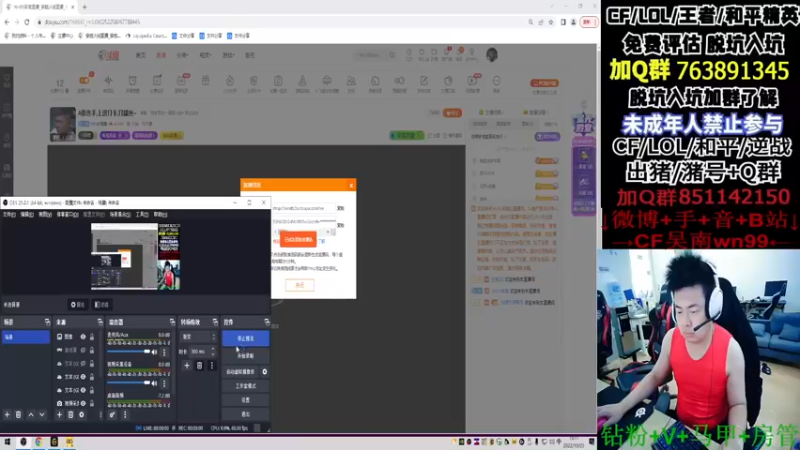Screen dimensions: 800x450
Task: Go to 首页 tab on Douyu nav
Action: [141, 55]
